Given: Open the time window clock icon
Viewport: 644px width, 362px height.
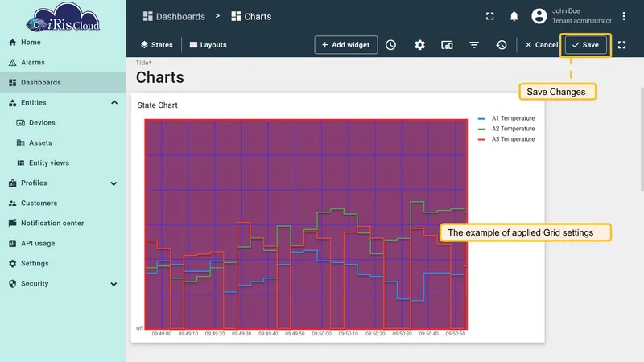Looking at the screenshot, I should [390, 45].
